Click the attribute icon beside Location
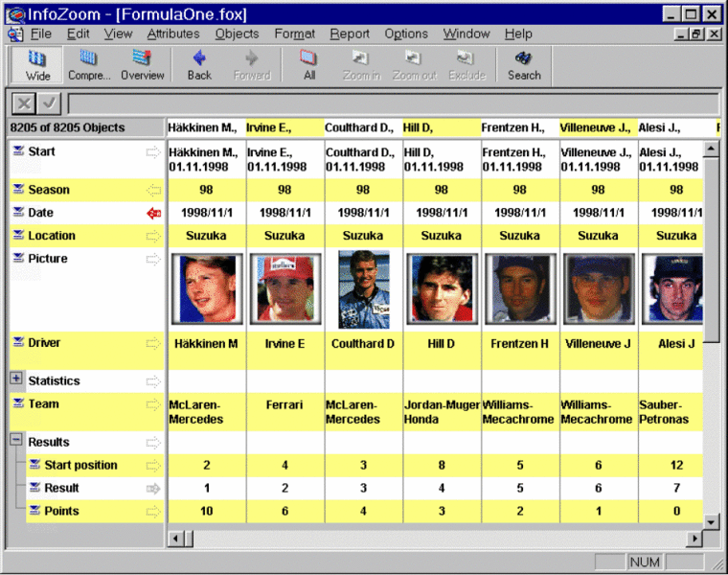This screenshot has height=575, width=728. [x=18, y=235]
